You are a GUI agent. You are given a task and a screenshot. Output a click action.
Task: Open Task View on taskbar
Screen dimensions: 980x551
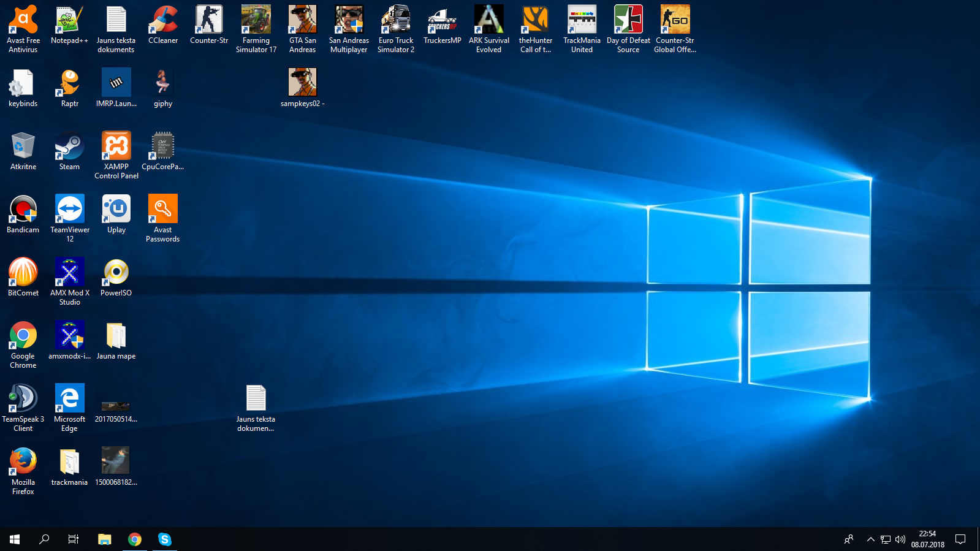point(74,539)
